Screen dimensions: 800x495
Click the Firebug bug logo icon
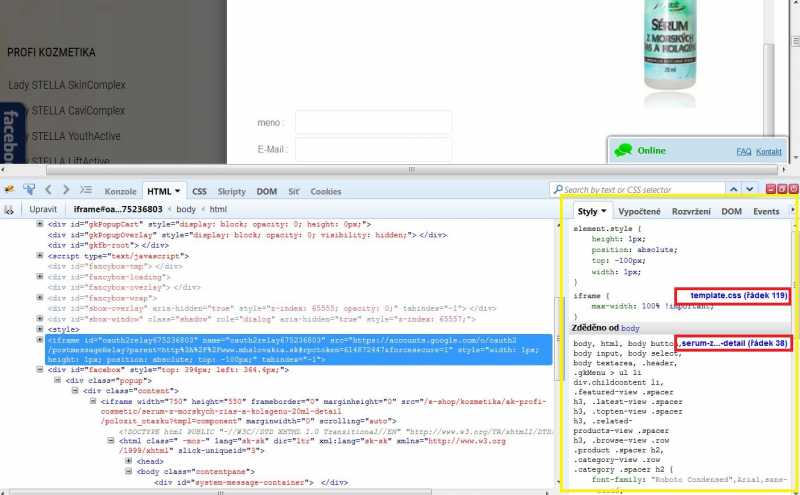pos(9,189)
